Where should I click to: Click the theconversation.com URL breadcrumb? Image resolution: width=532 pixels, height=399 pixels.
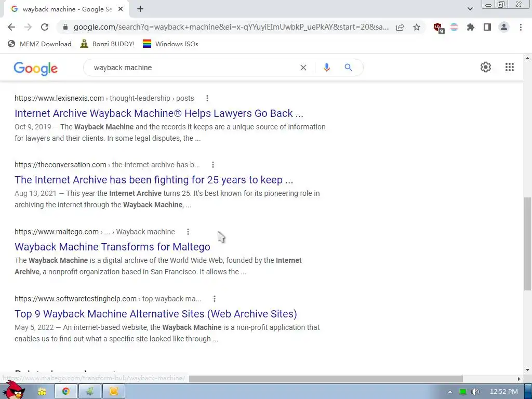pos(107,165)
